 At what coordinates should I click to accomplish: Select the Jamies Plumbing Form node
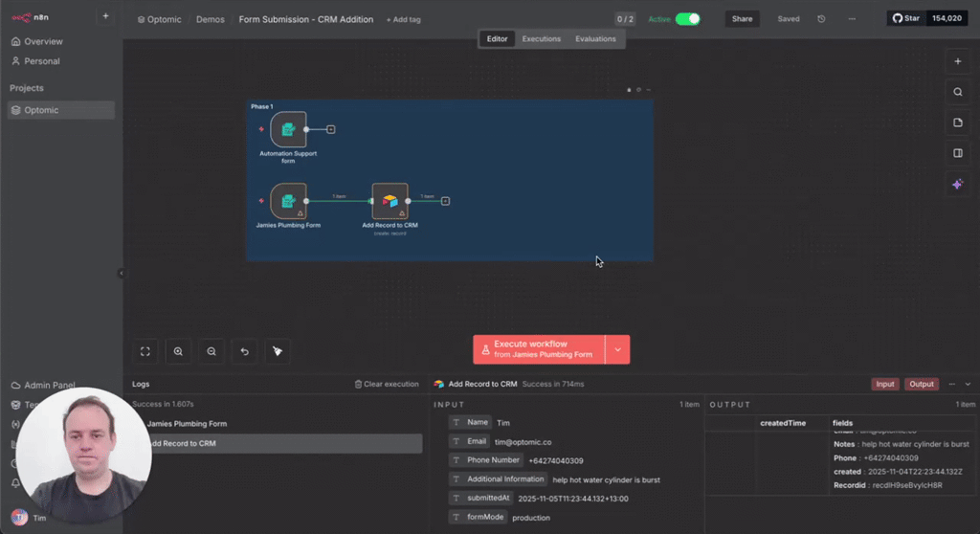[288, 201]
